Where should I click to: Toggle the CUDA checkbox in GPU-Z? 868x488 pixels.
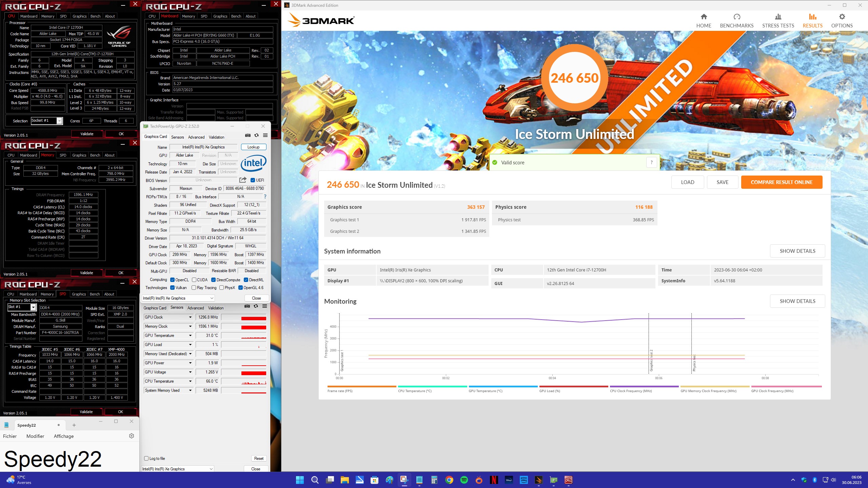194,280
